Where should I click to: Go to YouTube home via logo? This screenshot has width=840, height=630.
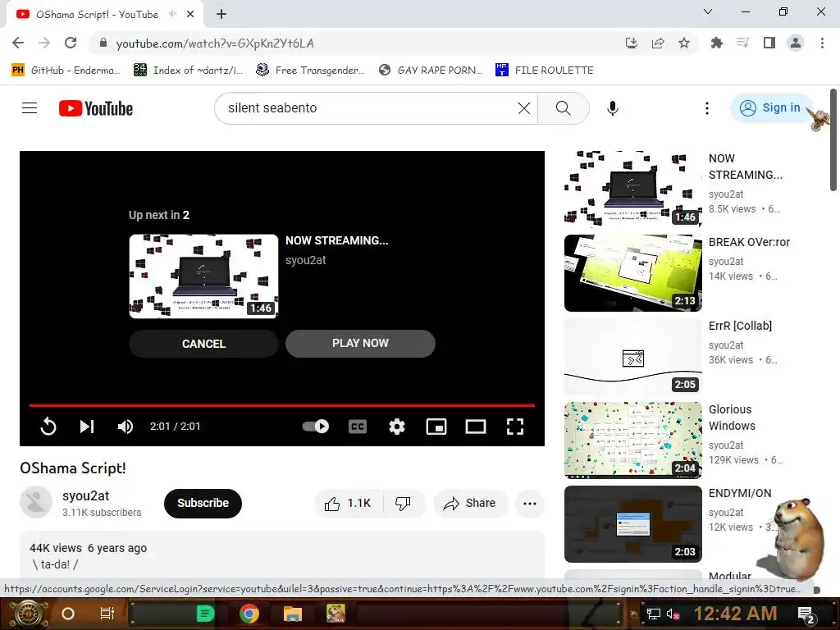coord(96,108)
